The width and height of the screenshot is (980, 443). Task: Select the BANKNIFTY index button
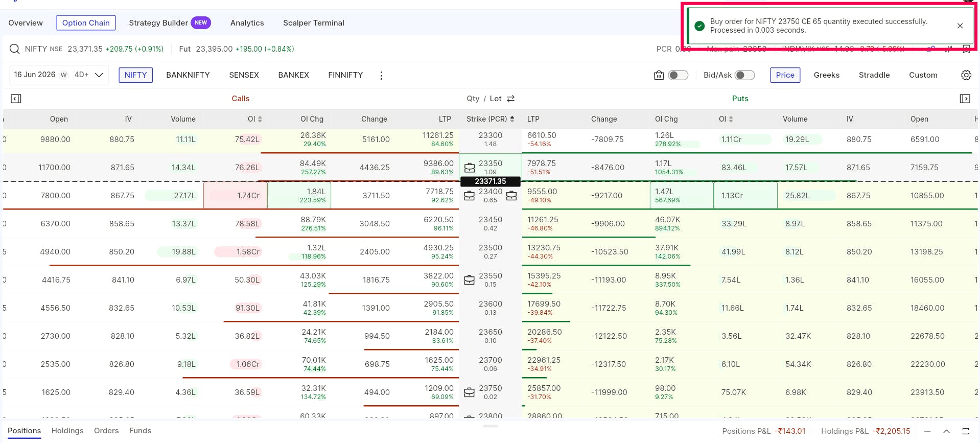point(188,75)
